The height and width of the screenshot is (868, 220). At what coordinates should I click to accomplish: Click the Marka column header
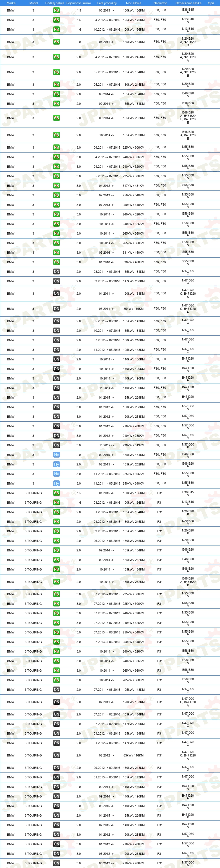click(x=11, y=3)
